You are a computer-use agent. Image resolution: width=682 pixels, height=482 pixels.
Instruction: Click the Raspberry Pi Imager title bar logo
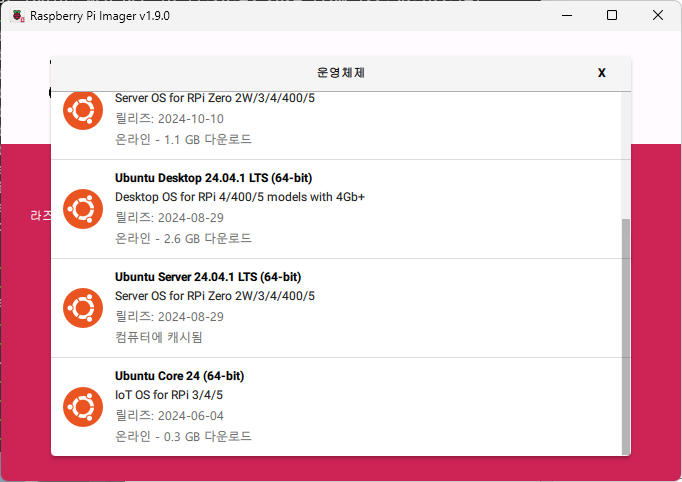pos(18,16)
